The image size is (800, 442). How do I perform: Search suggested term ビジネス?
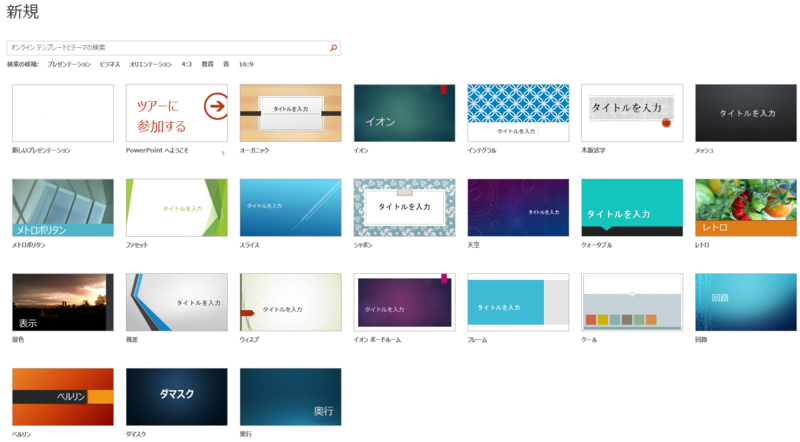click(110, 64)
